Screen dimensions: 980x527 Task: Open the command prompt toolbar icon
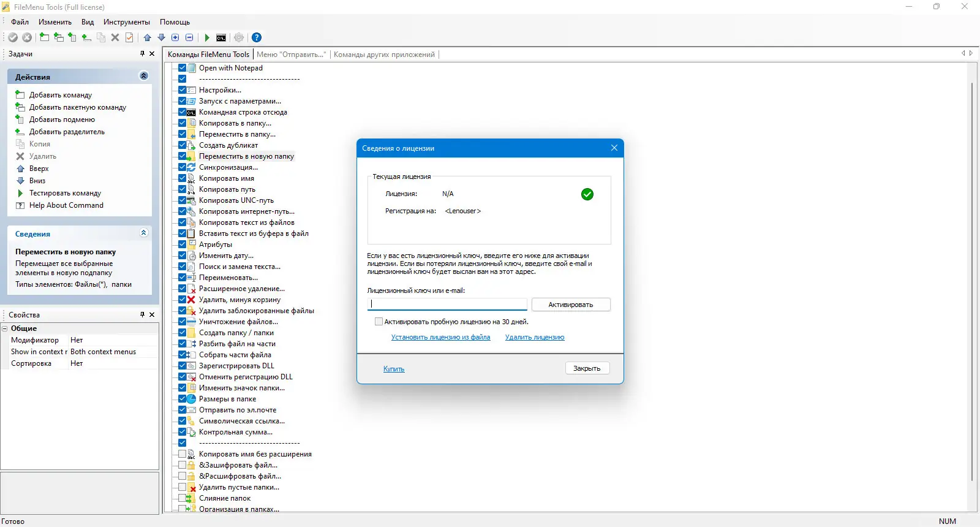221,37
